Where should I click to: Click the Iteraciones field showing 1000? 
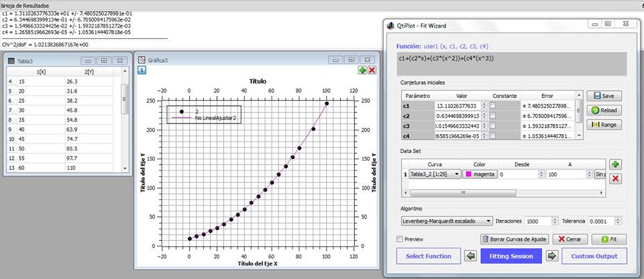tap(538, 221)
